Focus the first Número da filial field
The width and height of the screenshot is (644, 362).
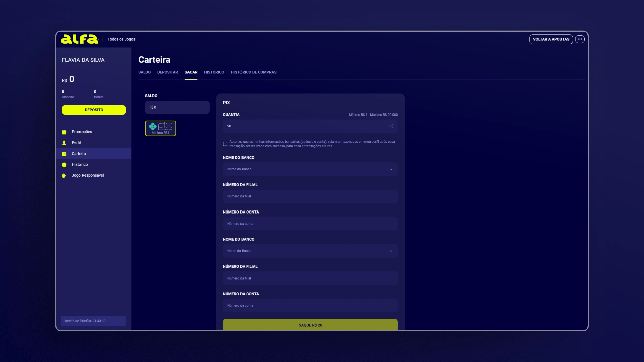click(x=310, y=196)
